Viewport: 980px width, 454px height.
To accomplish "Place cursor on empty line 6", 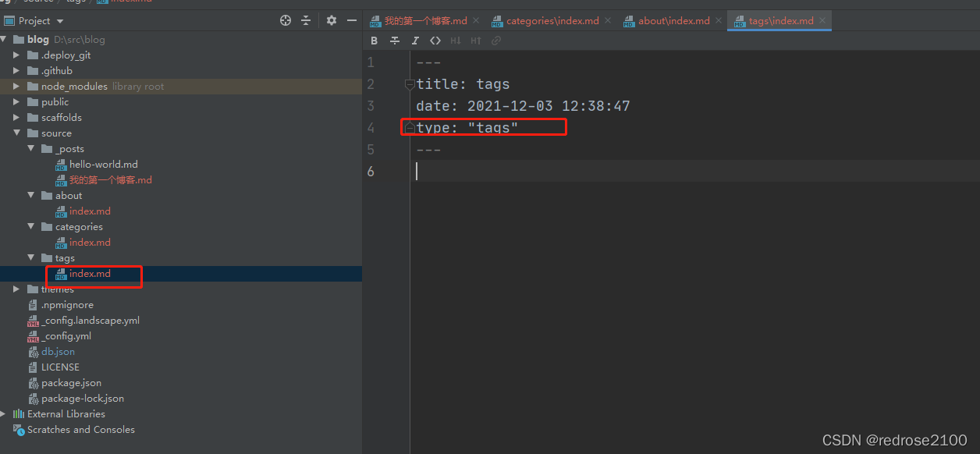I will coord(694,172).
